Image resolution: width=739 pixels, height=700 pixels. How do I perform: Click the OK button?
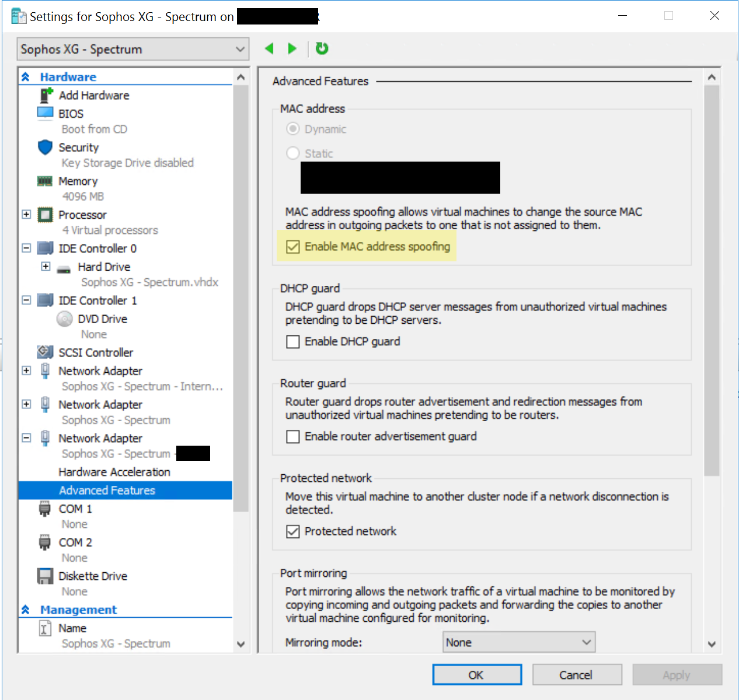tap(477, 675)
